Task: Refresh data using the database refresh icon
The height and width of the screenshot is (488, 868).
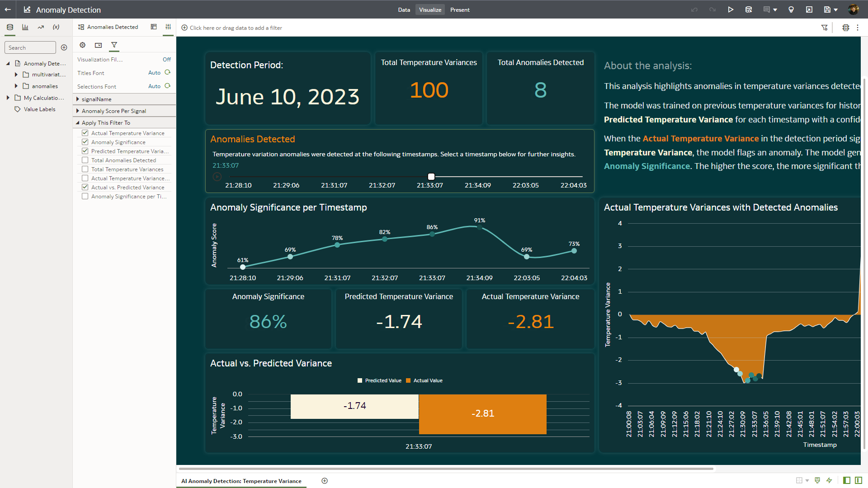Action: tap(749, 9)
